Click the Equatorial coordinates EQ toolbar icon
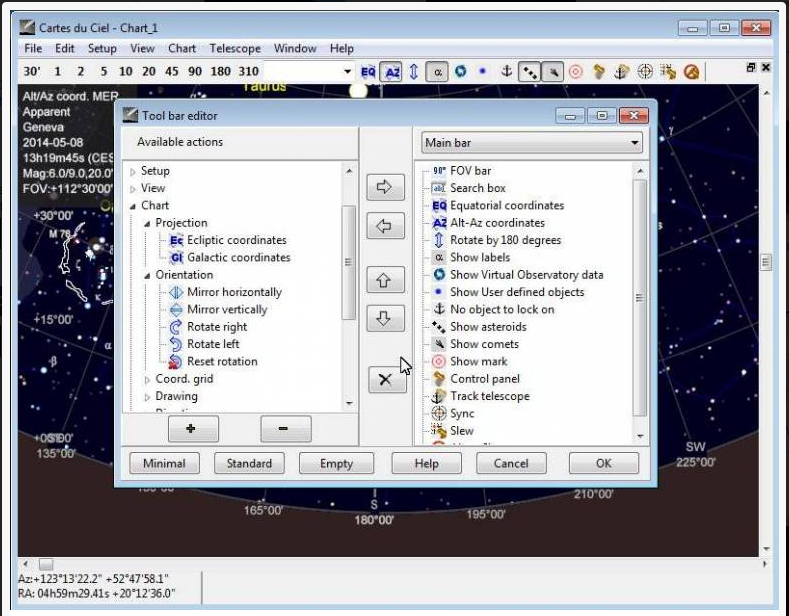789x616 pixels. pyautogui.click(x=368, y=72)
